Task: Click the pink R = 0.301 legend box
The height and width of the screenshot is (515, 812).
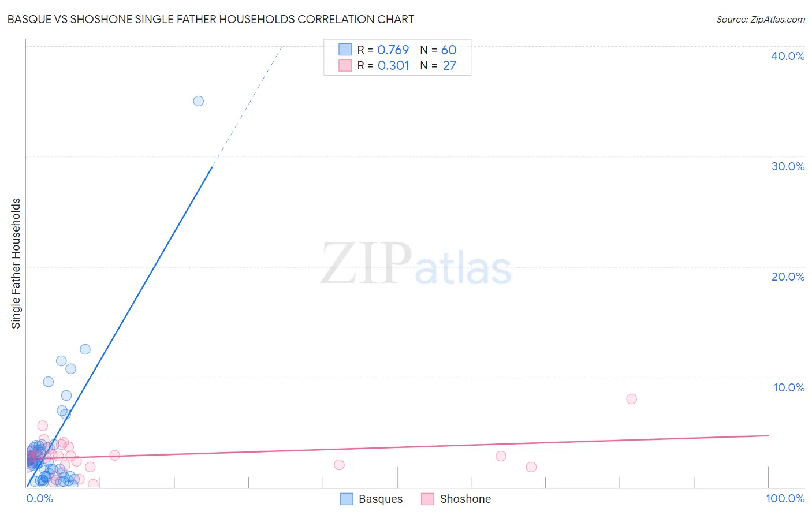Action: [345, 65]
